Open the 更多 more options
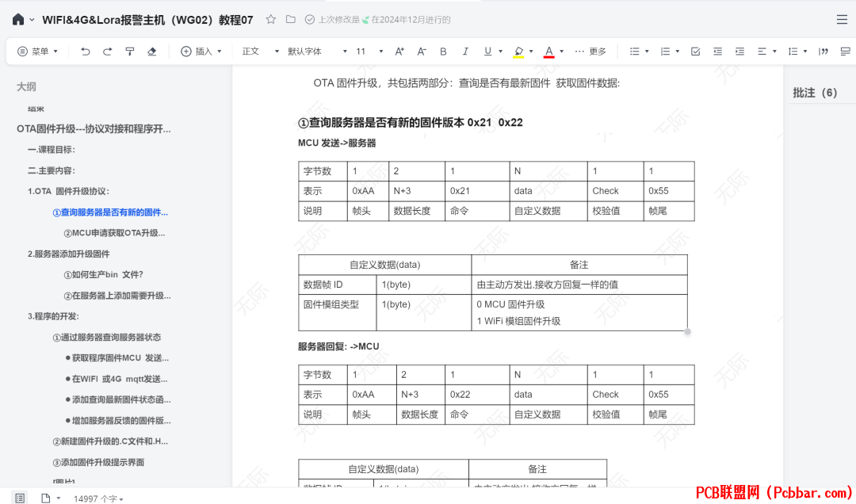This screenshot has width=856, height=504. point(590,52)
